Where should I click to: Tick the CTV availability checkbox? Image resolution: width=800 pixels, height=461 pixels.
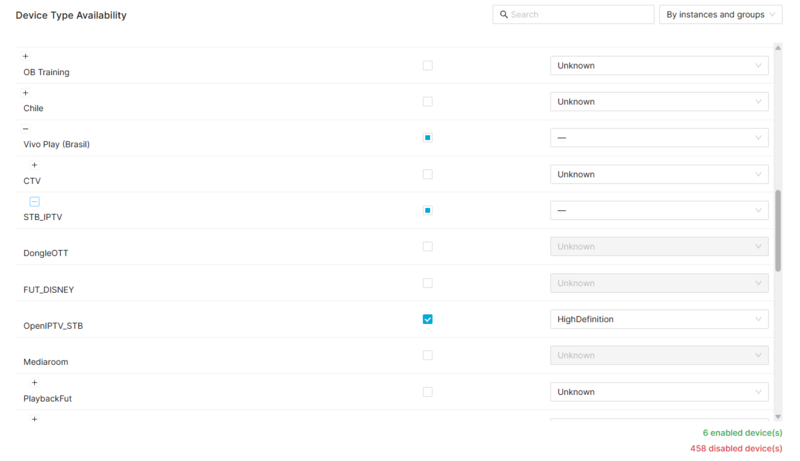coord(427,174)
